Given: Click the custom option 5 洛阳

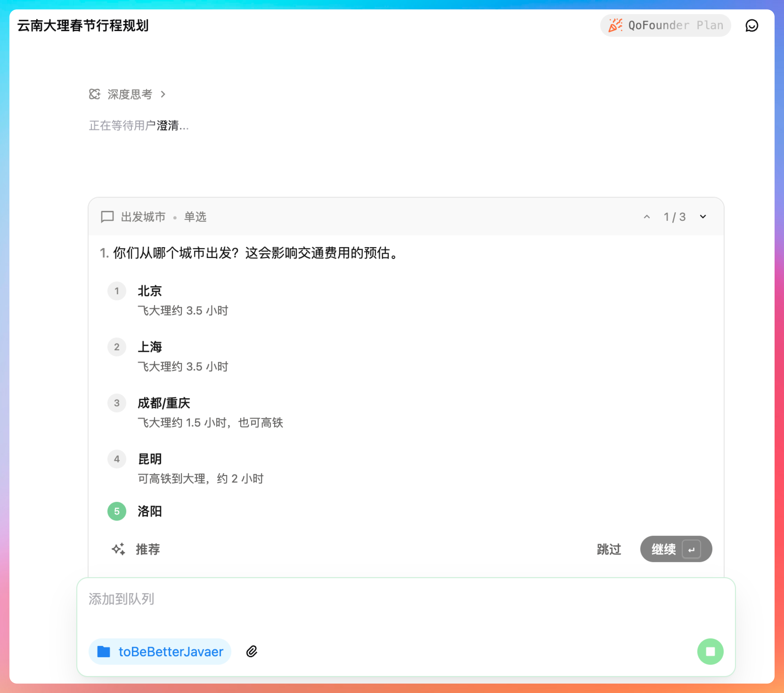Looking at the screenshot, I should click(150, 511).
